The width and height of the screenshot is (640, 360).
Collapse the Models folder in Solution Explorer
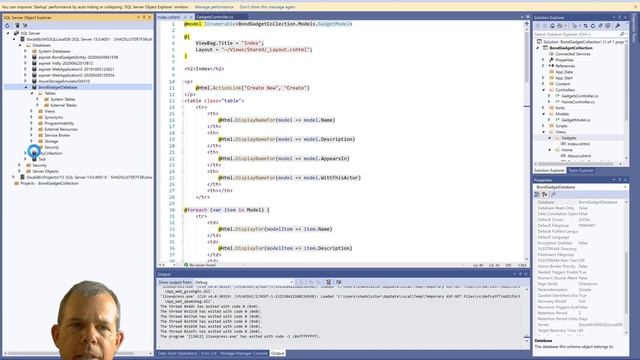coord(544,114)
